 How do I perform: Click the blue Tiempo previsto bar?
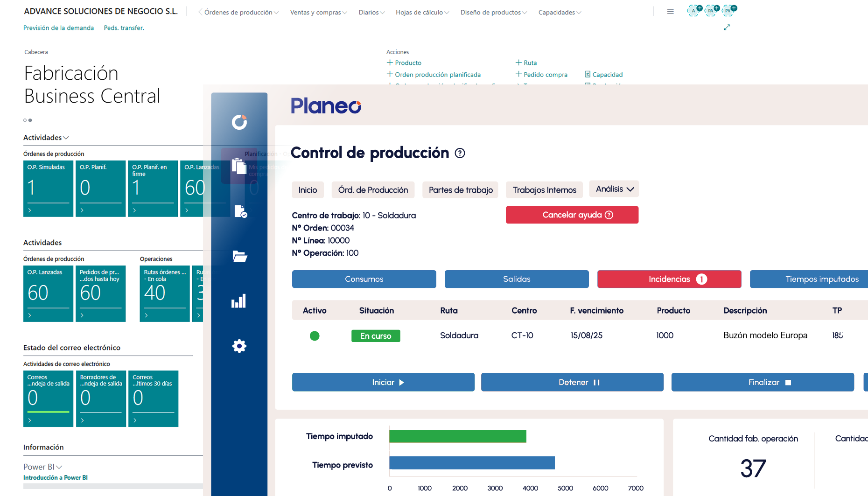(472, 463)
